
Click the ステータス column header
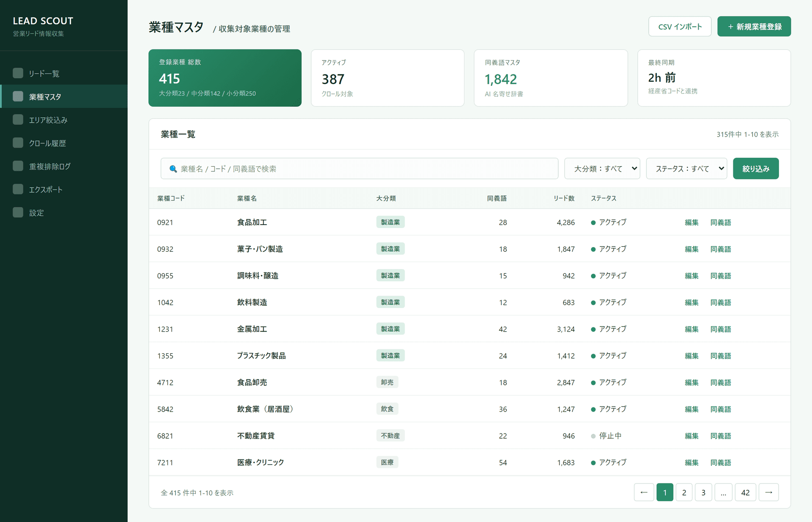pyautogui.click(x=604, y=198)
